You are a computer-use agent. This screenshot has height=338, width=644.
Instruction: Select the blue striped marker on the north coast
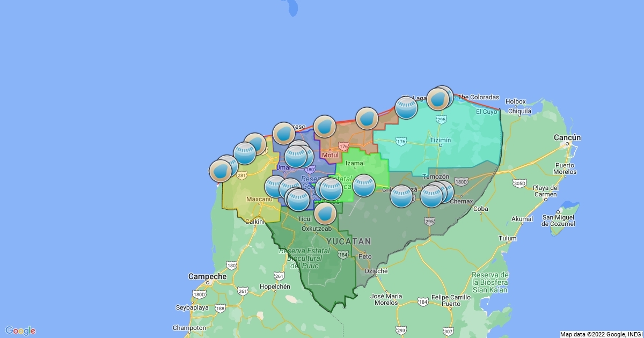406,107
